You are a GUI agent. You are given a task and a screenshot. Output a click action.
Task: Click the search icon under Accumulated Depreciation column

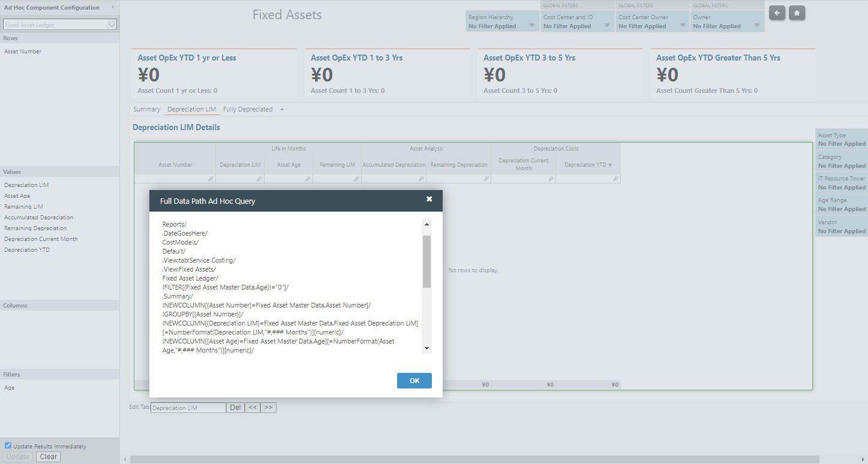[x=421, y=179]
